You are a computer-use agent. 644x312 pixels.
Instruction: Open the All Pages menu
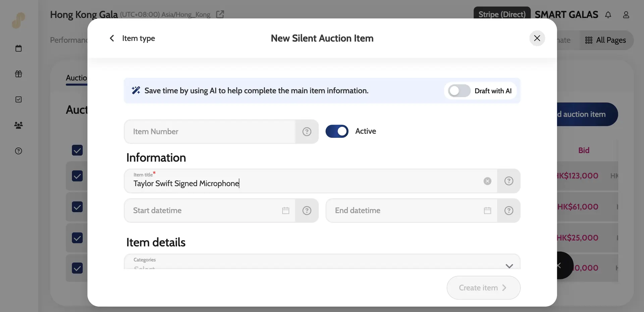coord(606,40)
